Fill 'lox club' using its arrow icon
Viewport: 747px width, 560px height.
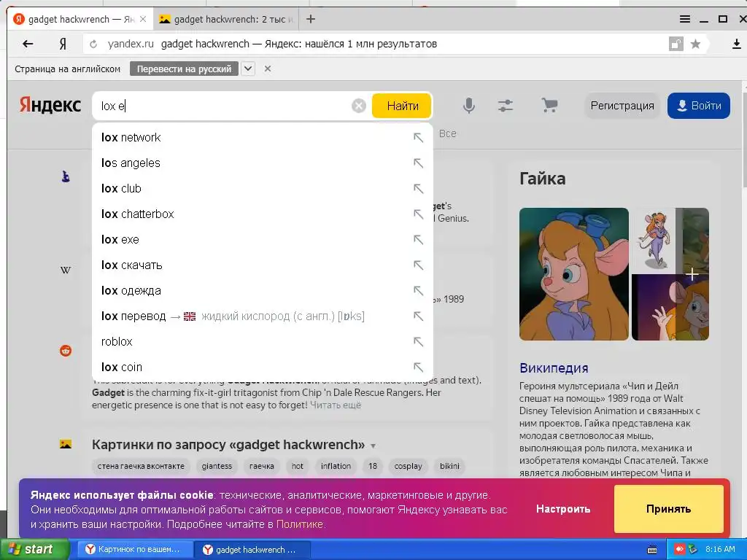click(418, 189)
